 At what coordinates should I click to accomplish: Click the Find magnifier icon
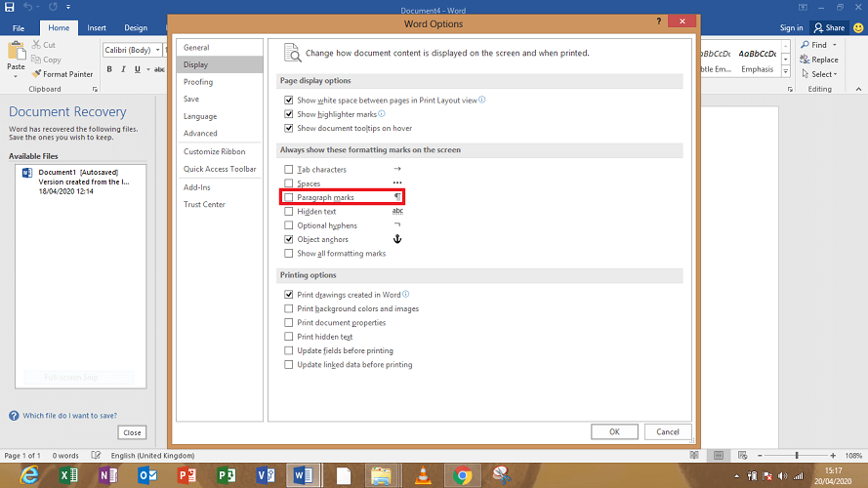pos(805,45)
